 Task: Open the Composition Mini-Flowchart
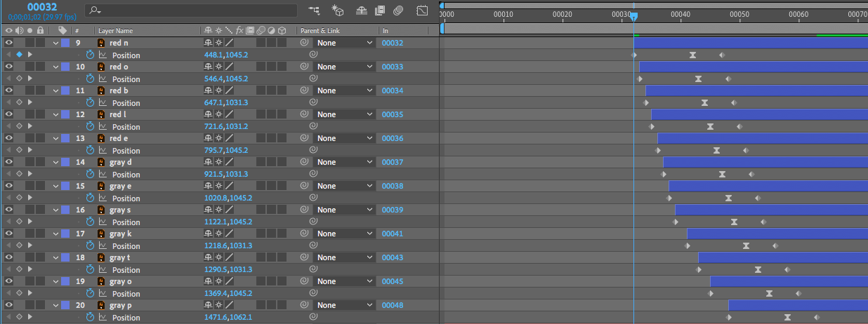point(313,11)
